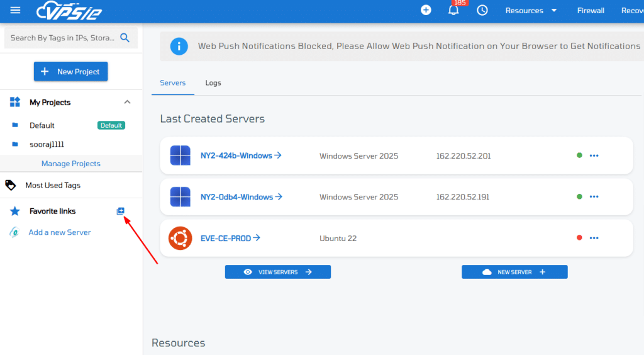Open more options for NY2-0db4-Windows

pos(594,197)
